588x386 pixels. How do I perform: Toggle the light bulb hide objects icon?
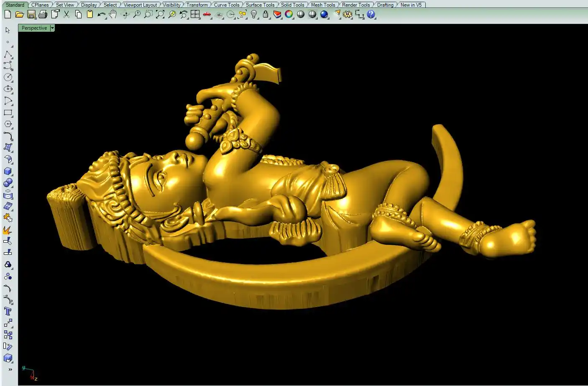pyautogui.click(x=254, y=15)
